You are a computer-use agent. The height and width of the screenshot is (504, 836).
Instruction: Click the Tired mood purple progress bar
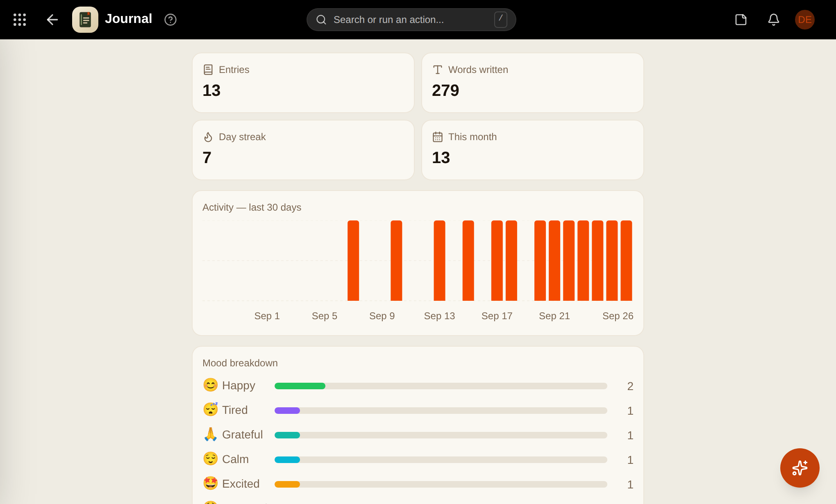click(x=287, y=411)
